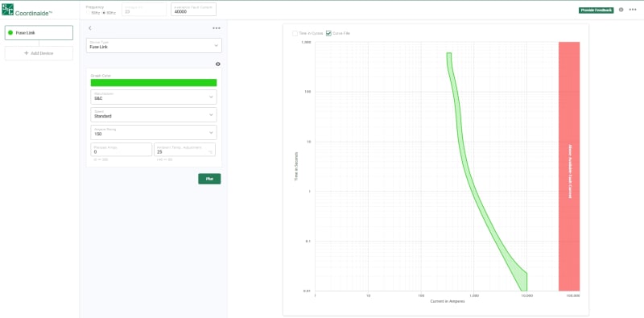Click the S&C Coordinaide logo
The width and height of the screenshot is (644, 318).
click(27, 10)
